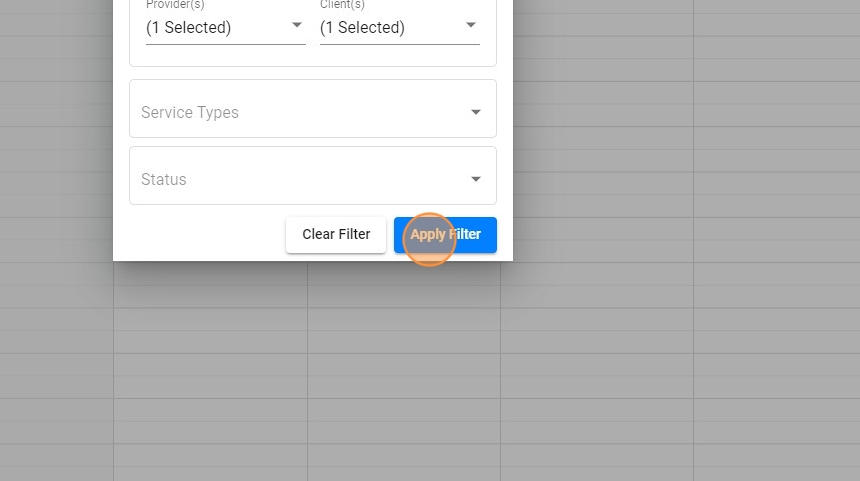Click the Status placeholder text

[x=164, y=180]
